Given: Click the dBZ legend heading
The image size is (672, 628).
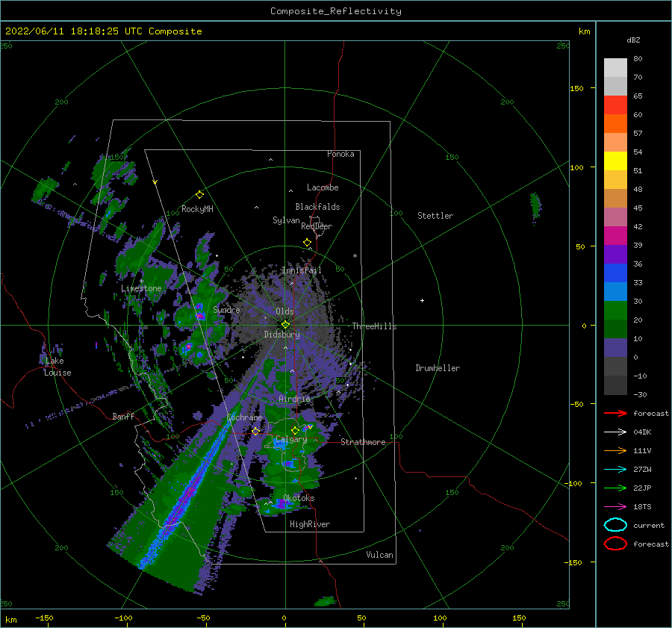Looking at the screenshot, I should [x=633, y=40].
